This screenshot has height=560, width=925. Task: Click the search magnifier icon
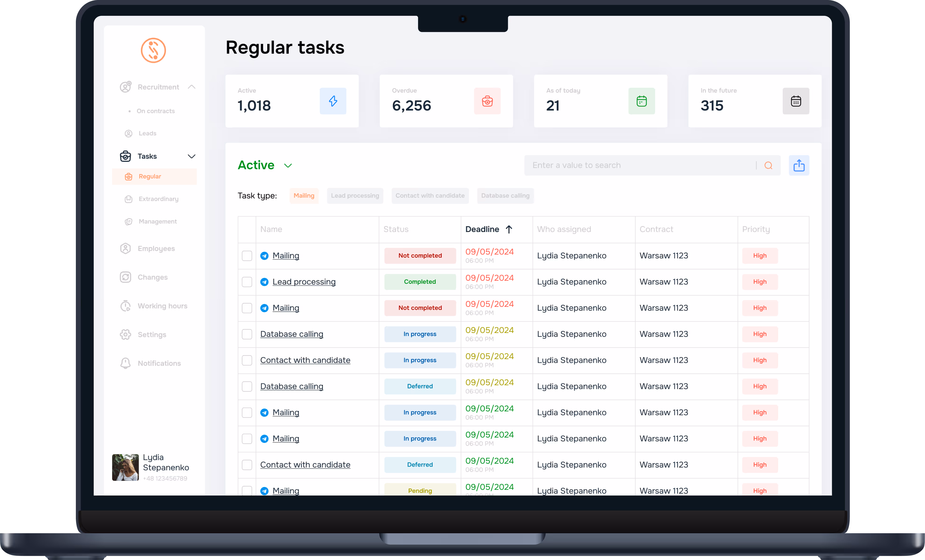pos(768,165)
